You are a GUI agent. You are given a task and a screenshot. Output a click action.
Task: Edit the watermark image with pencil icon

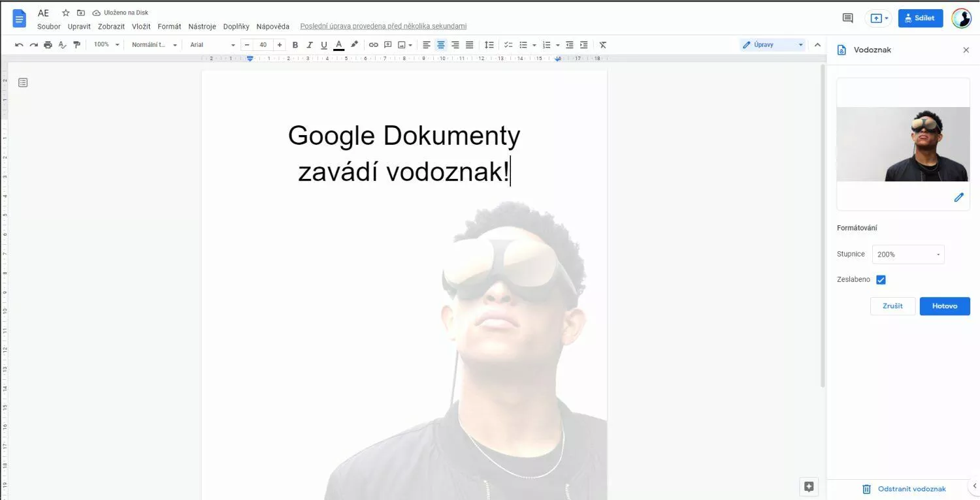[958, 197]
